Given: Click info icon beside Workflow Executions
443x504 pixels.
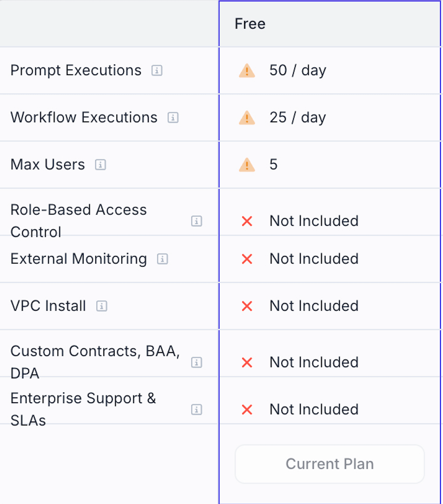Looking at the screenshot, I should coord(173,117).
